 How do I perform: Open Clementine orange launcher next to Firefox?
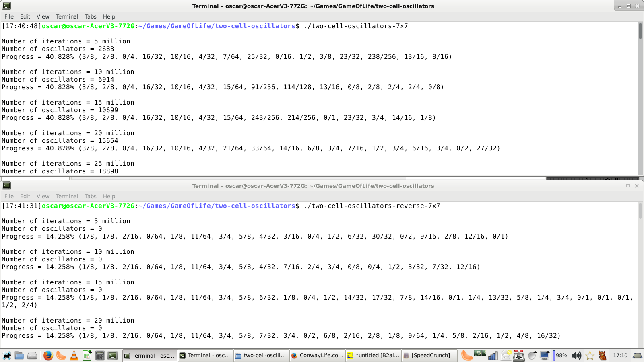(x=61, y=356)
